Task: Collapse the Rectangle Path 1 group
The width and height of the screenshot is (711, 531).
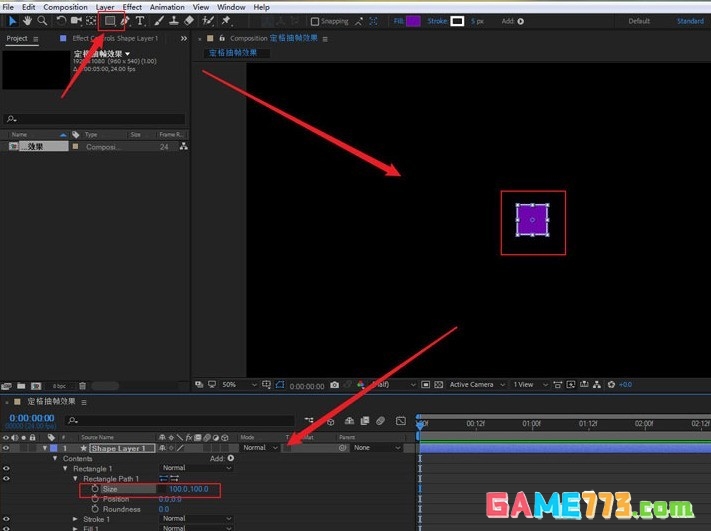Action: coord(75,479)
